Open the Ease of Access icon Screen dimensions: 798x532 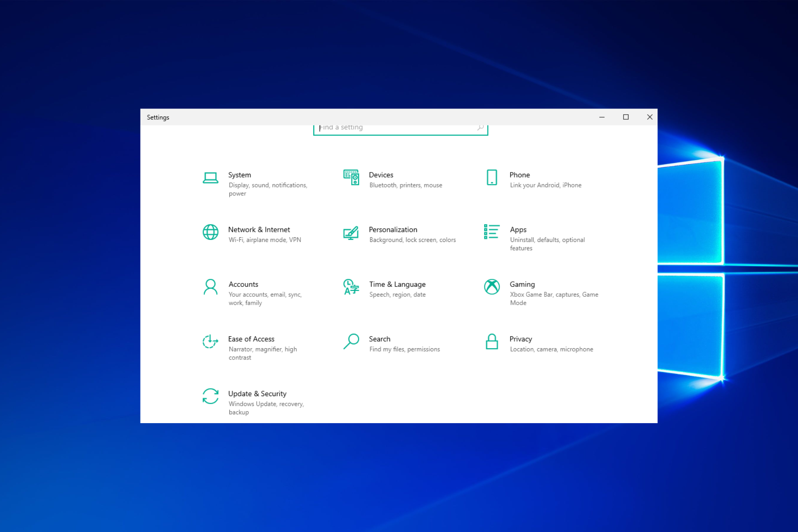pyautogui.click(x=210, y=342)
